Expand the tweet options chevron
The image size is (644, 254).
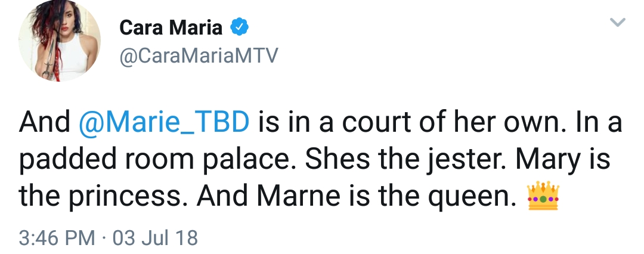pyautogui.click(x=617, y=22)
